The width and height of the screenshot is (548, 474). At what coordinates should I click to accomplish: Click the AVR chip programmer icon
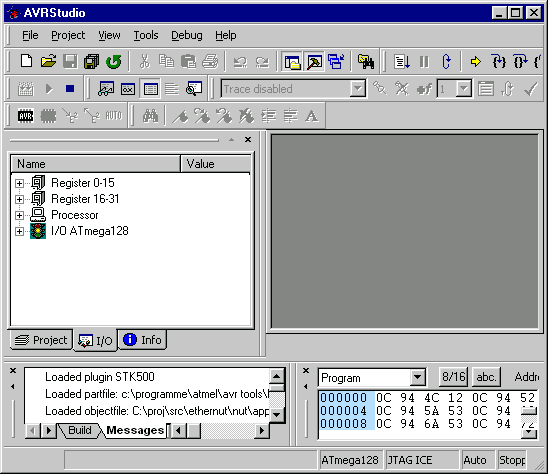point(26,115)
